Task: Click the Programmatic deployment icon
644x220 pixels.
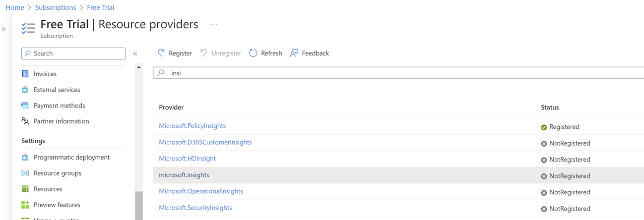Action: click(x=25, y=157)
